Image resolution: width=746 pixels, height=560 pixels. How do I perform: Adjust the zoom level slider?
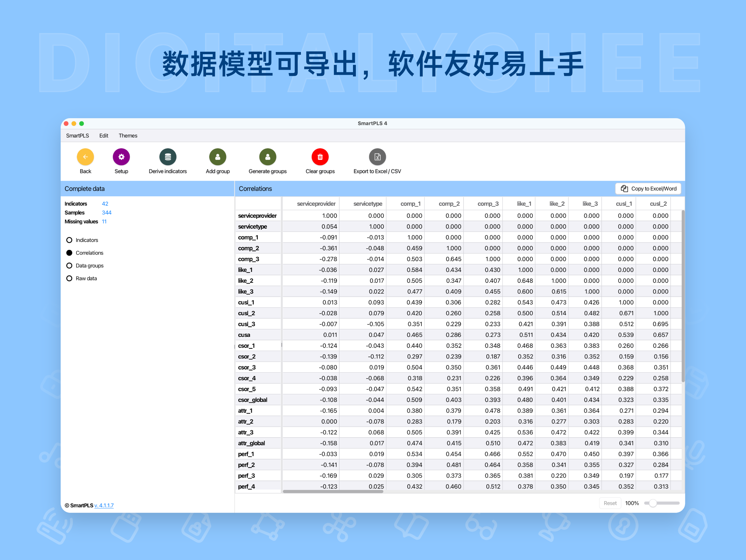click(x=654, y=503)
